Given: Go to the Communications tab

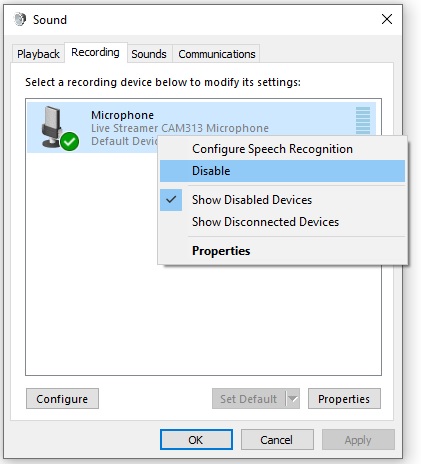Looking at the screenshot, I should 217,54.
